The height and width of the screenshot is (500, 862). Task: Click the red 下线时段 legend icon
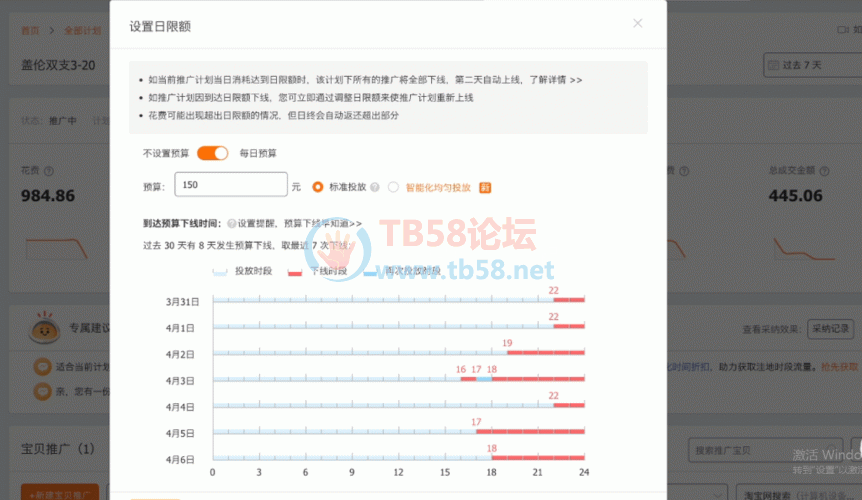tap(295, 271)
